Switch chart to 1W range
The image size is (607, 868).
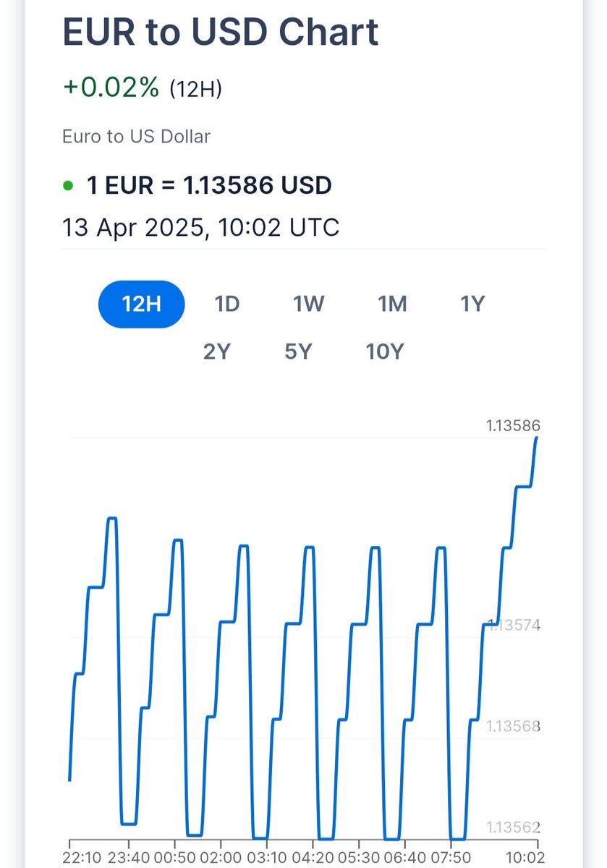click(308, 304)
